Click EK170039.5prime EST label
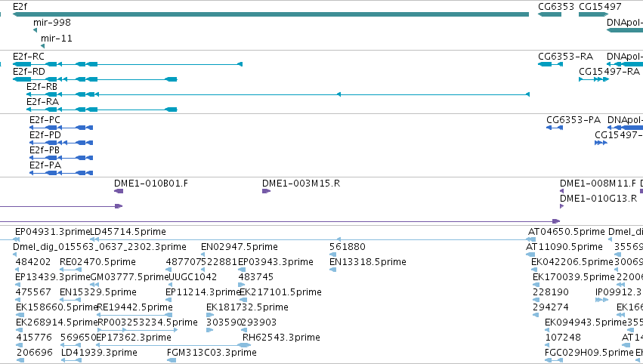Screen dimensions: 643x364 coord(573,277)
